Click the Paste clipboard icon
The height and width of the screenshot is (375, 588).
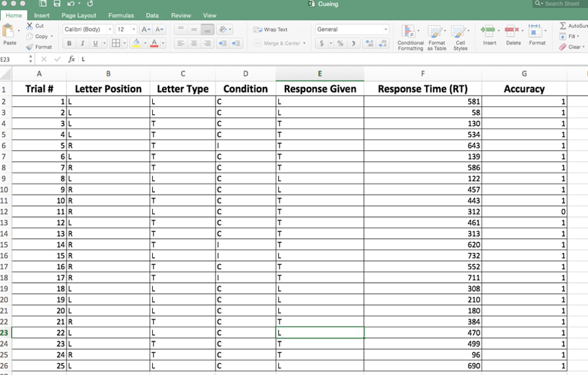(8, 30)
